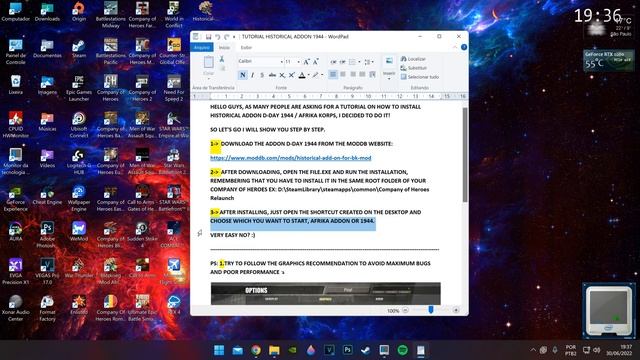Viewport: 640px width, 360px height.
Task: Switch to the Início ribbon tab
Action: (224, 47)
